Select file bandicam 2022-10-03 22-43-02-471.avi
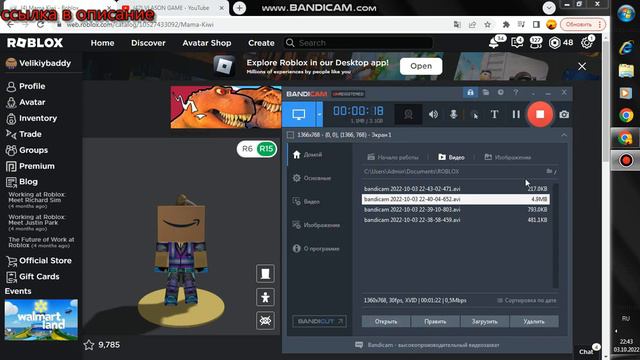Image resolution: width=640 pixels, height=360 pixels. pos(456,189)
